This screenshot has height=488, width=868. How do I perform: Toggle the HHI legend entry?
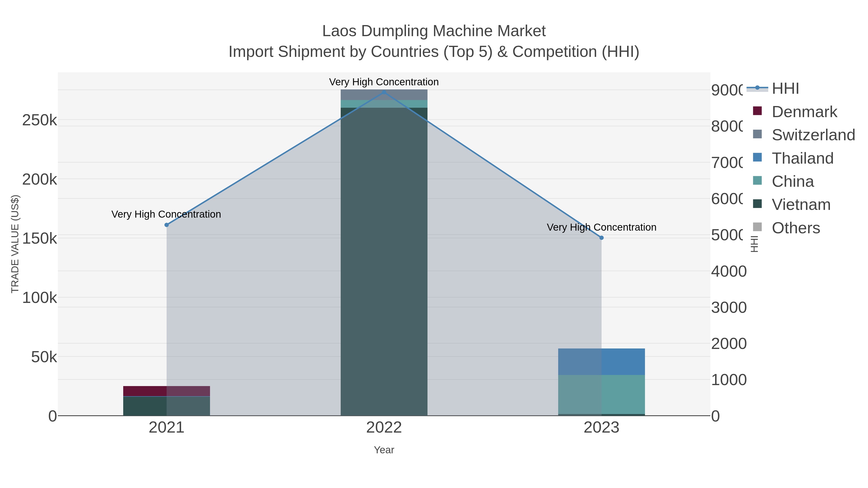[773, 89]
